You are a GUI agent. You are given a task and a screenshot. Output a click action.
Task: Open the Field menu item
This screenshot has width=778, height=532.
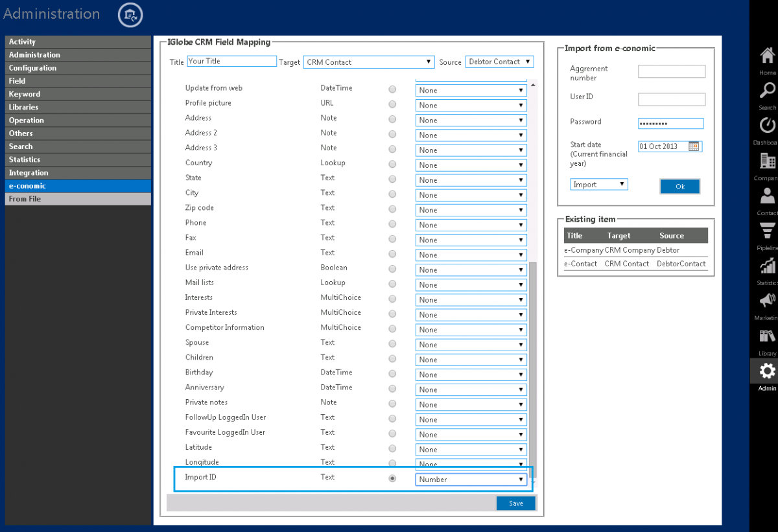point(78,81)
